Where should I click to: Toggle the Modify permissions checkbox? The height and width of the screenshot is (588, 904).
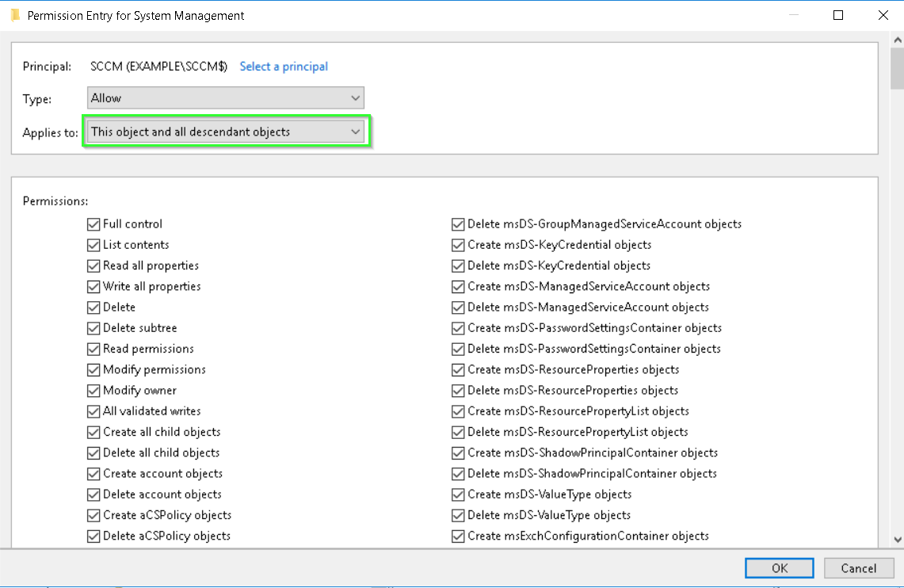click(x=93, y=370)
